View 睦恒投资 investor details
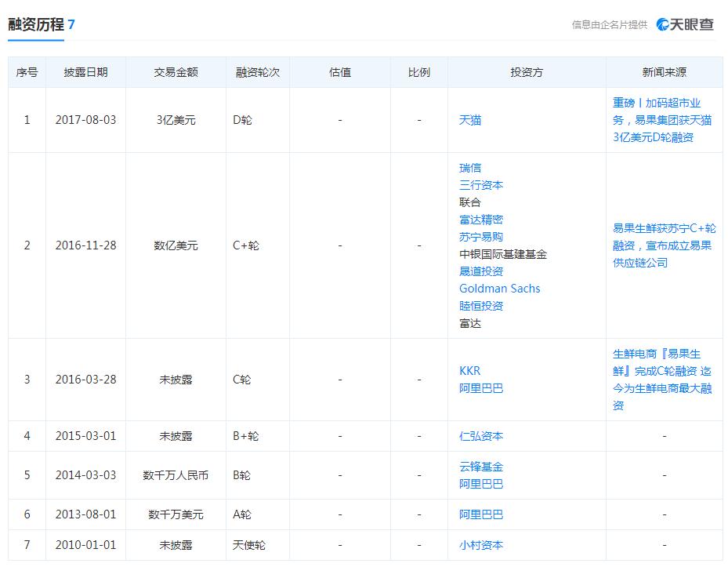The width and height of the screenshot is (728, 567). (x=480, y=306)
